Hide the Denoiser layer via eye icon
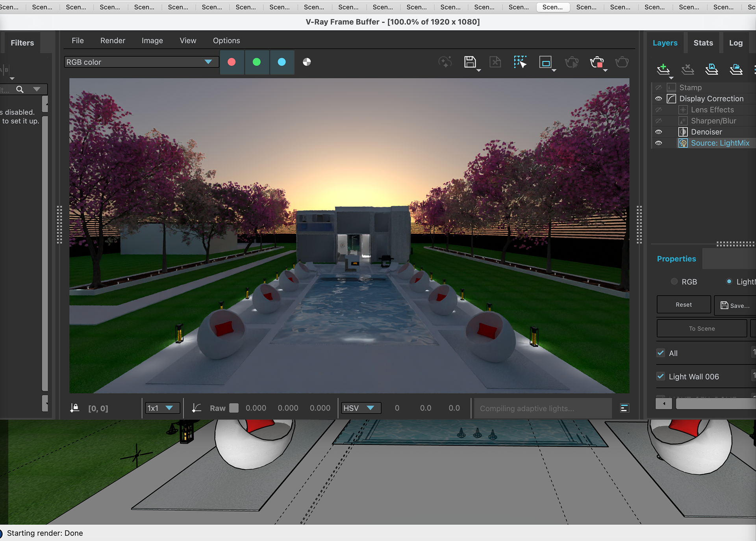756x541 pixels. click(658, 132)
